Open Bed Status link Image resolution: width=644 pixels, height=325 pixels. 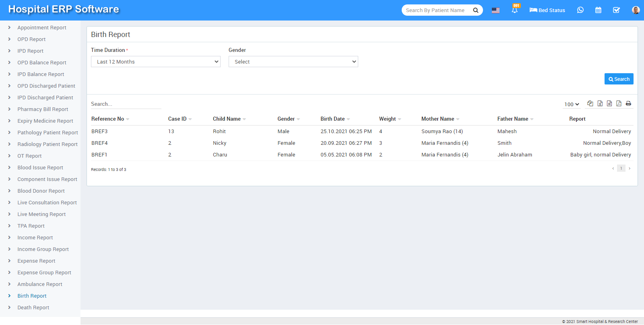(547, 10)
